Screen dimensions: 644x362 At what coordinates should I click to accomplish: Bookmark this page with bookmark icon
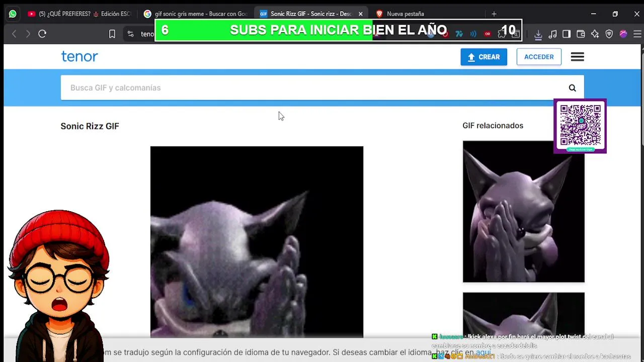(x=112, y=34)
